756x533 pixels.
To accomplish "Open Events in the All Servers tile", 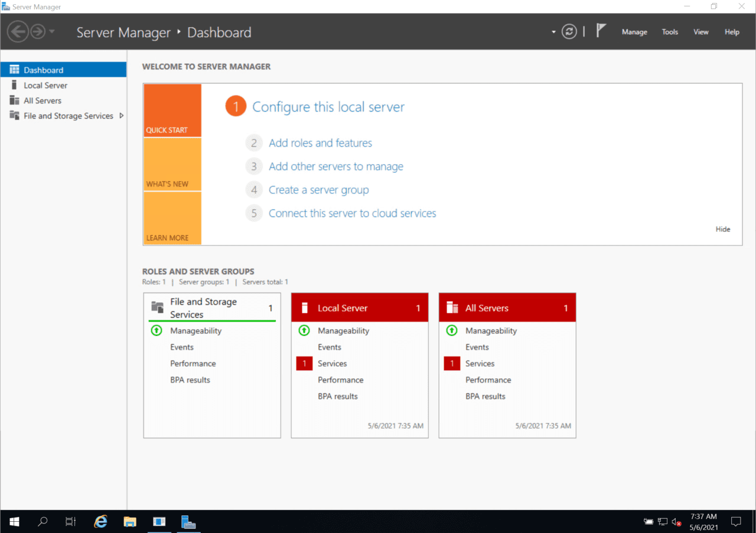I will point(477,347).
